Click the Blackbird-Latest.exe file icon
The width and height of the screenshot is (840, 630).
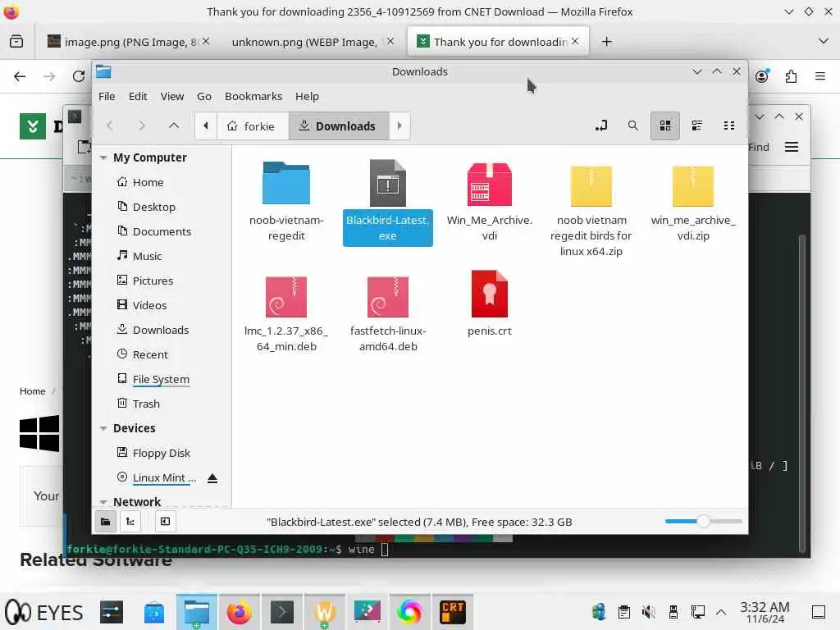point(388,183)
